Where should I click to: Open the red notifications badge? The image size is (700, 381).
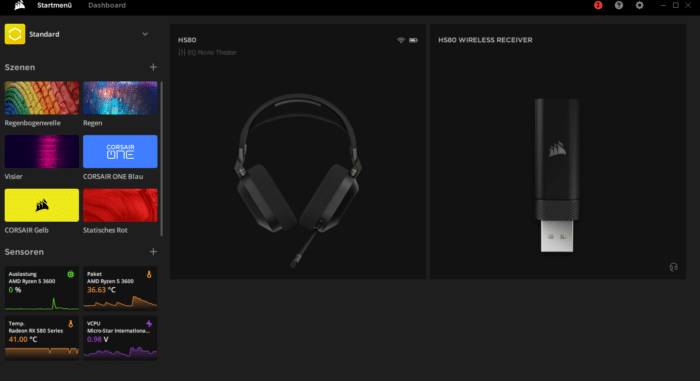pyautogui.click(x=598, y=5)
